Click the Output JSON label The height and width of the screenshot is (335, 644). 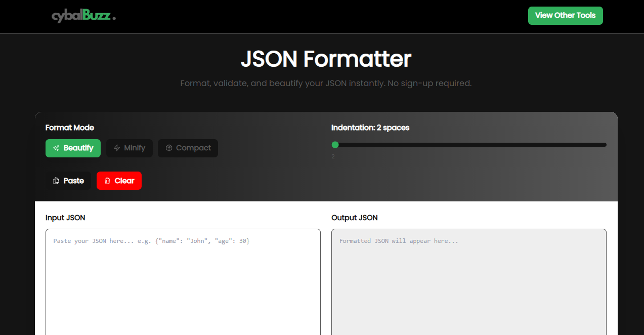click(x=354, y=218)
